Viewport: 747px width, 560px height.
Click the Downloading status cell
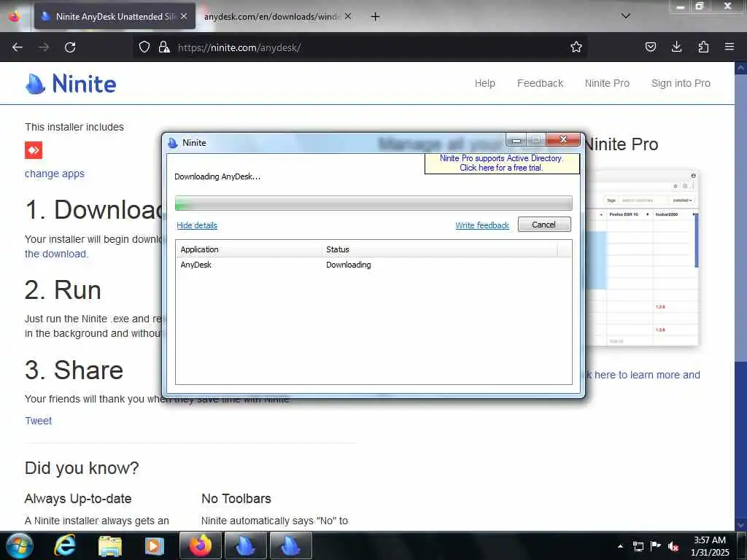coord(348,265)
